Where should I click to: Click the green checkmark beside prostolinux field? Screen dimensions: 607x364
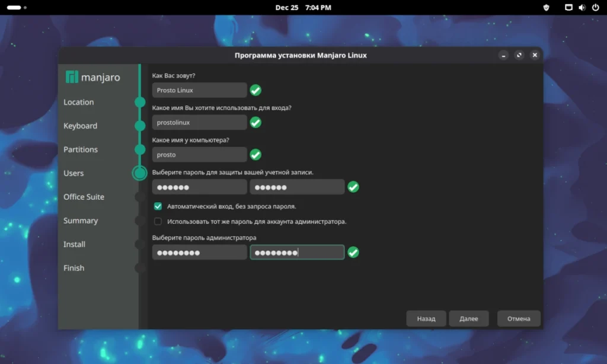pos(255,122)
